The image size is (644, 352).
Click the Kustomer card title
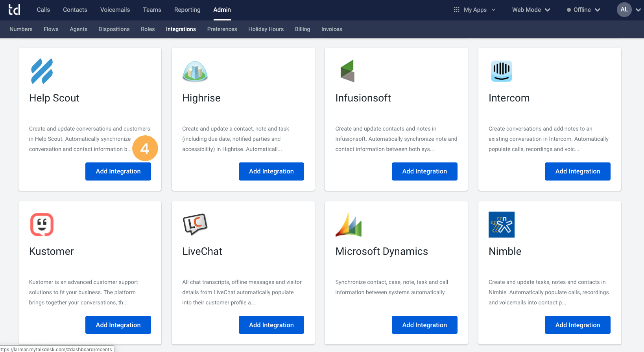pyautogui.click(x=52, y=251)
